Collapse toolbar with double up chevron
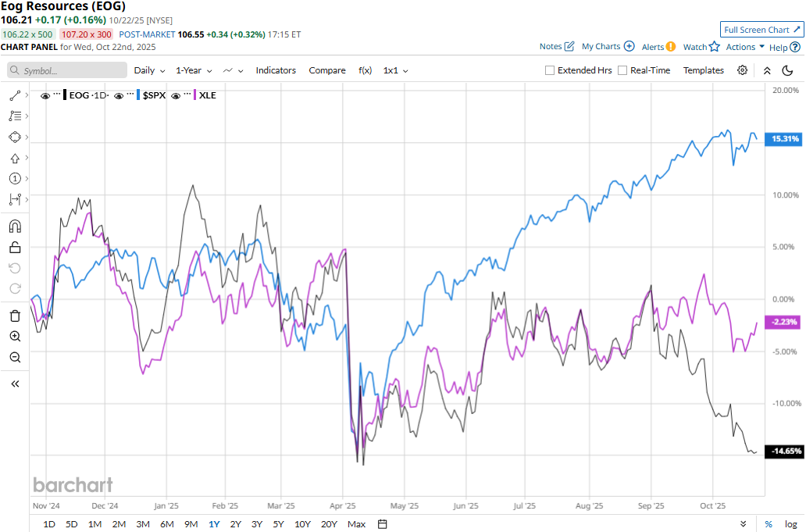This screenshot has height=532, width=806. tap(767, 70)
